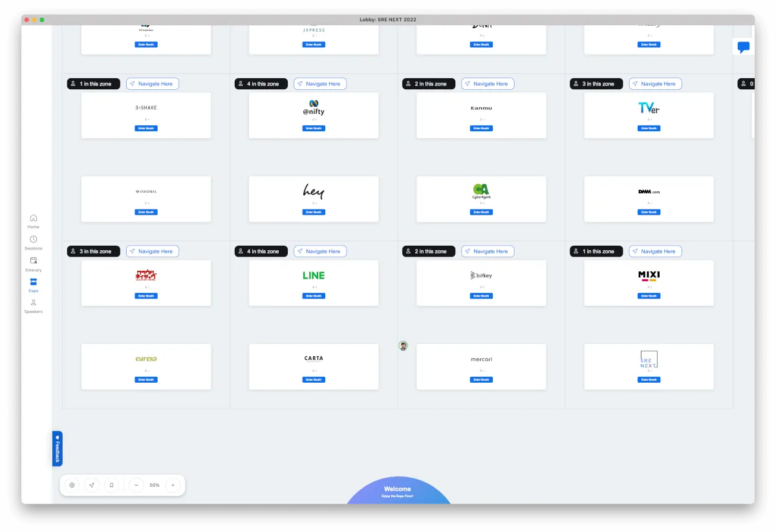Click Navigate Here above the Kanmu booth
Viewport: 776px width, 532px height.
coord(488,84)
